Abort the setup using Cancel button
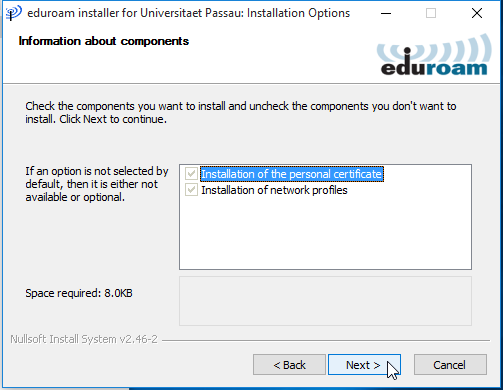Image resolution: width=503 pixels, height=390 pixels. 450,365
